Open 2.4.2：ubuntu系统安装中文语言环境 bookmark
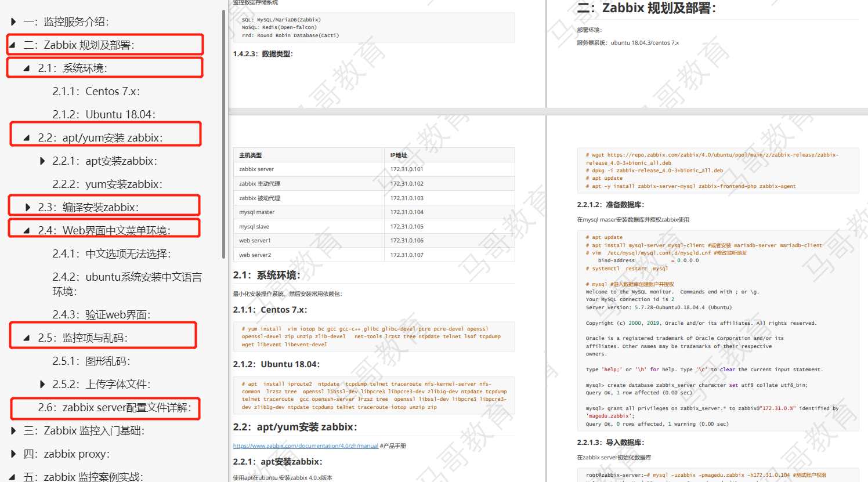This screenshot has height=482, width=868. pos(127,284)
